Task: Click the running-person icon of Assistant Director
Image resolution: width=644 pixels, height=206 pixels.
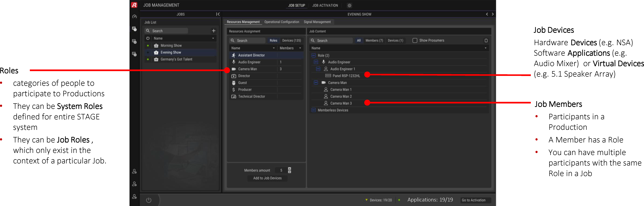Action: click(234, 55)
